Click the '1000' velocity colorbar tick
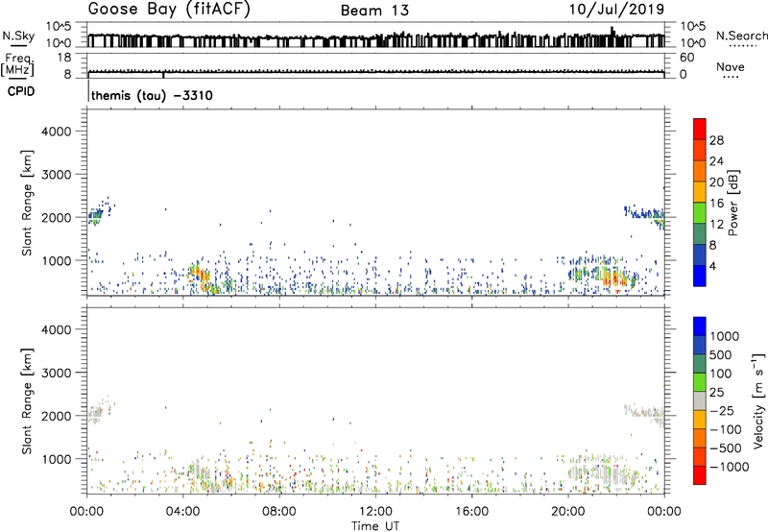Image resolution: width=768 pixels, height=532 pixels. [724, 336]
